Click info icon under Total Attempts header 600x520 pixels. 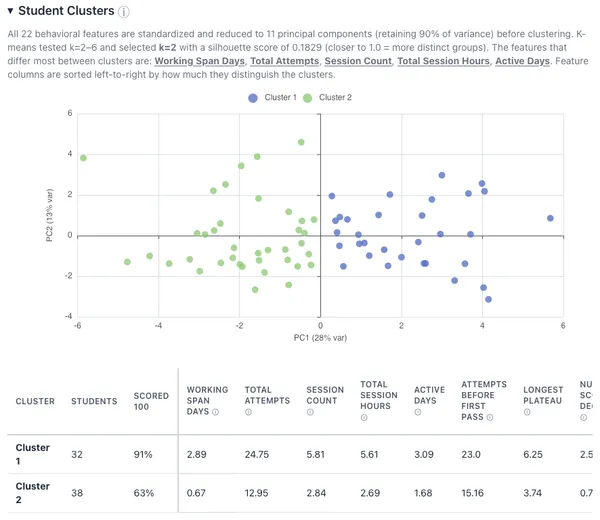248,412
